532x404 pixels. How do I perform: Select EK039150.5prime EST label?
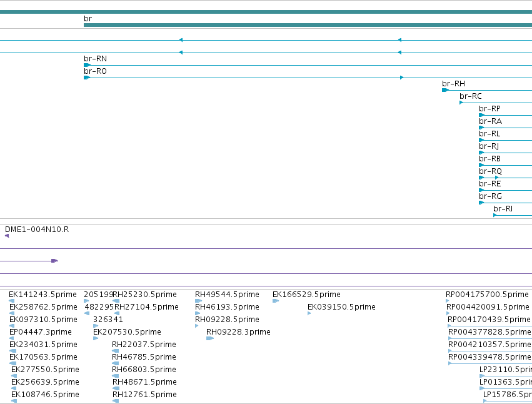[x=341, y=307]
